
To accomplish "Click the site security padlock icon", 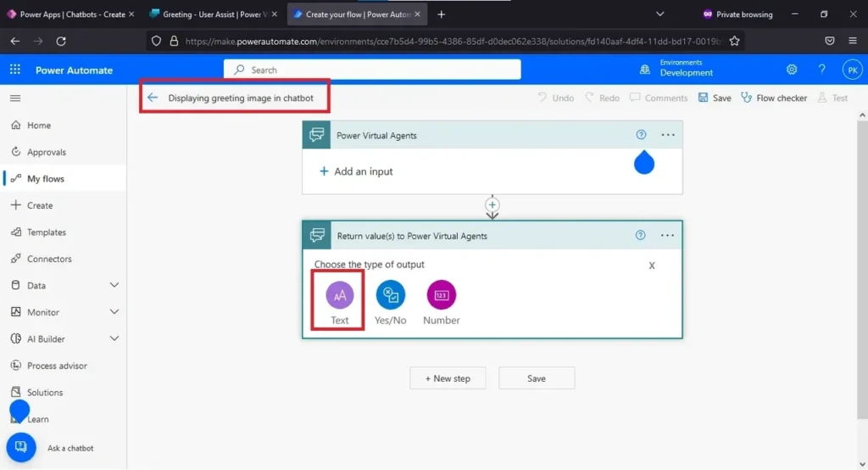I will click(x=174, y=41).
